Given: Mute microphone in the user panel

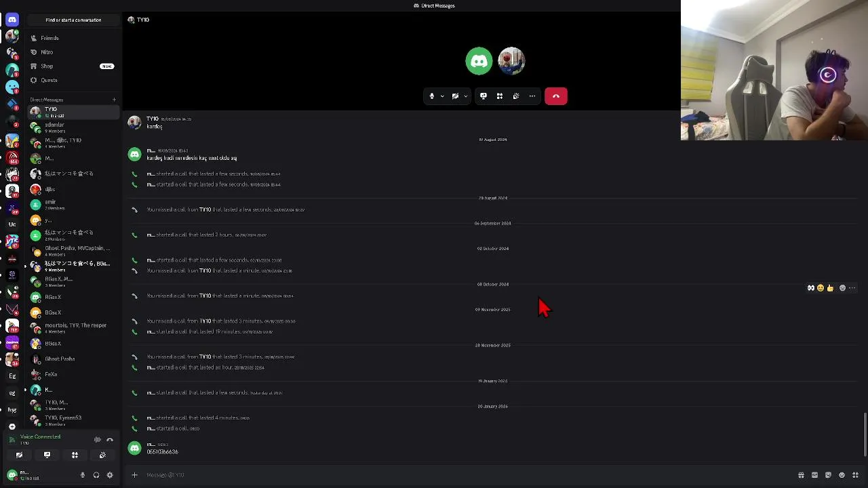Looking at the screenshot, I should pyautogui.click(x=83, y=475).
